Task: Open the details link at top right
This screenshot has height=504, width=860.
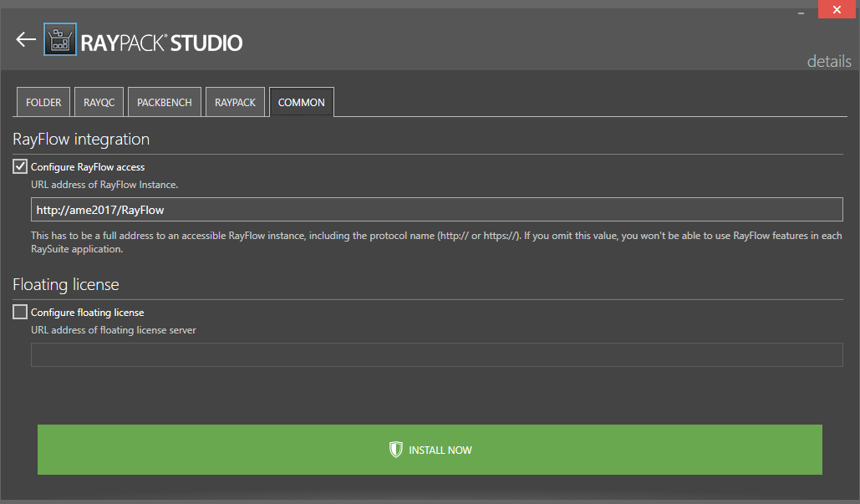Action: pyautogui.click(x=828, y=61)
